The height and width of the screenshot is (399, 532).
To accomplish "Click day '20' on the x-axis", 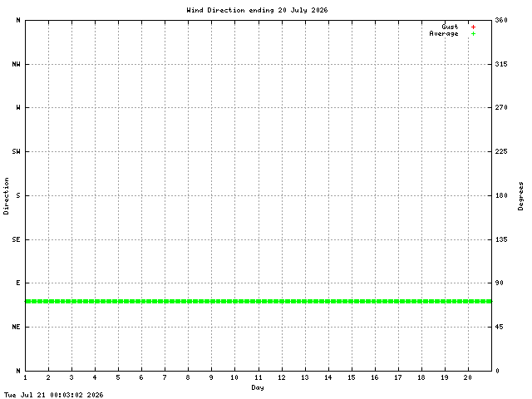I will tap(468, 377).
